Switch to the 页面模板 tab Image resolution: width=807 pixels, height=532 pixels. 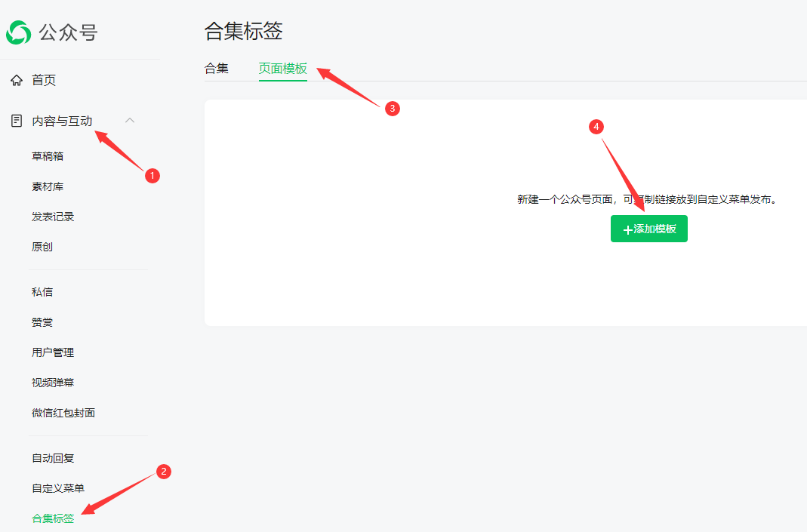coord(283,69)
